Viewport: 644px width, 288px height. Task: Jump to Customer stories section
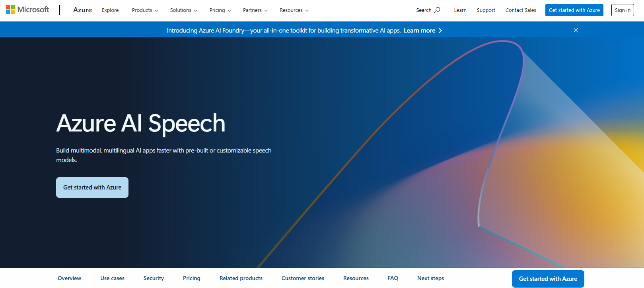[x=303, y=278]
